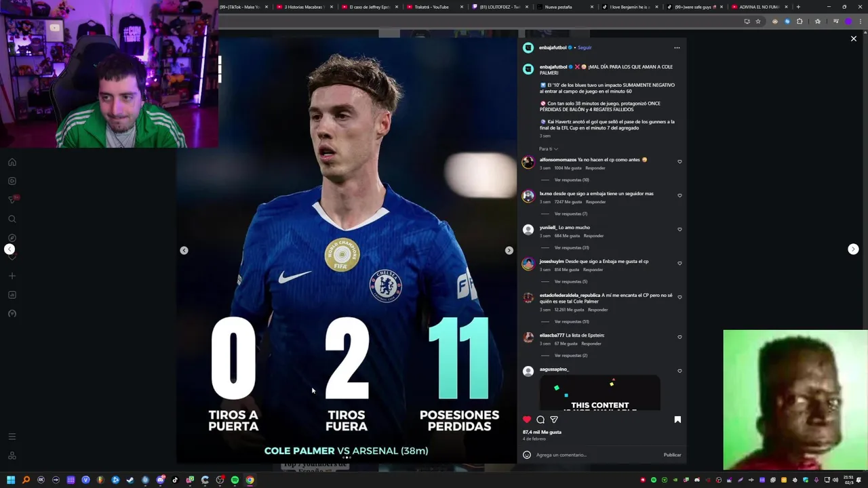This screenshot has width=868, height=488.
Task: Click the Search magnifier in Instagram sidebar
Action: tap(12, 219)
